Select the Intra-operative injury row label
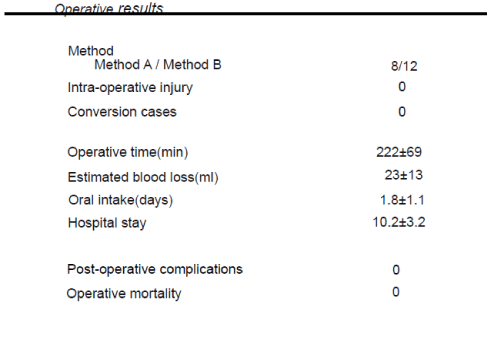 click(130, 88)
